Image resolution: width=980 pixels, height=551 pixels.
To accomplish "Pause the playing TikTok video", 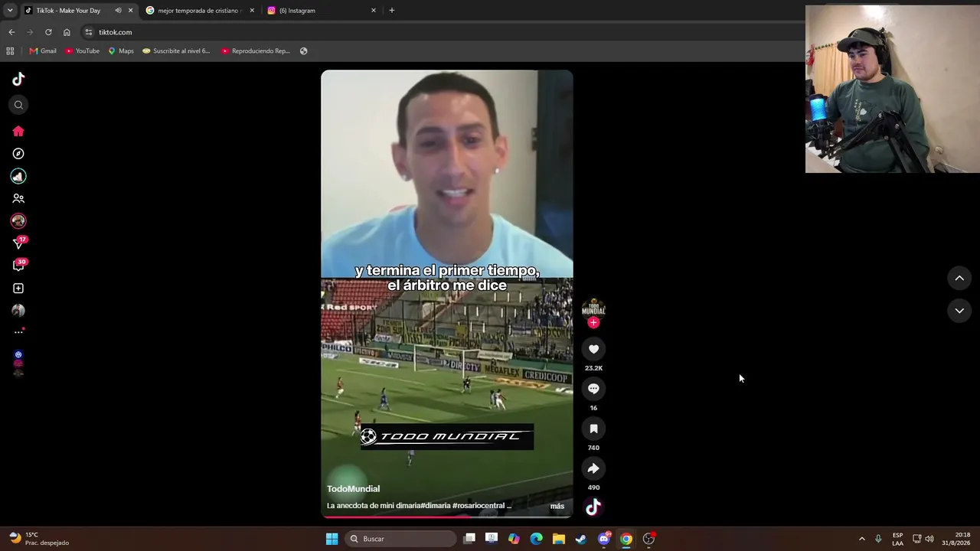I will [447, 294].
